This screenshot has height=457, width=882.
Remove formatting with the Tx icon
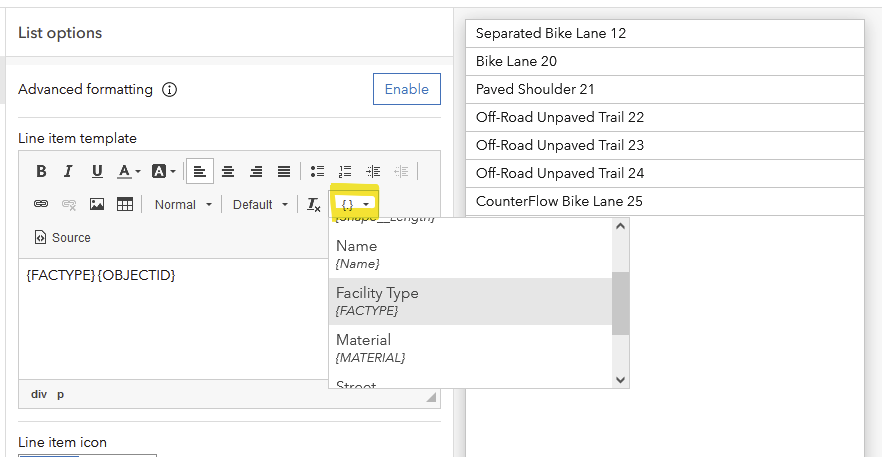[x=314, y=204]
